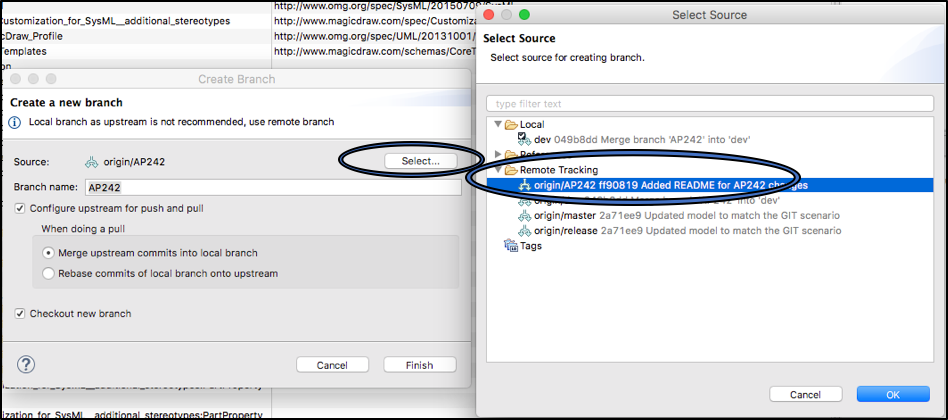
Task: Choose Merge upstream commits into local branch
Action: [47, 253]
